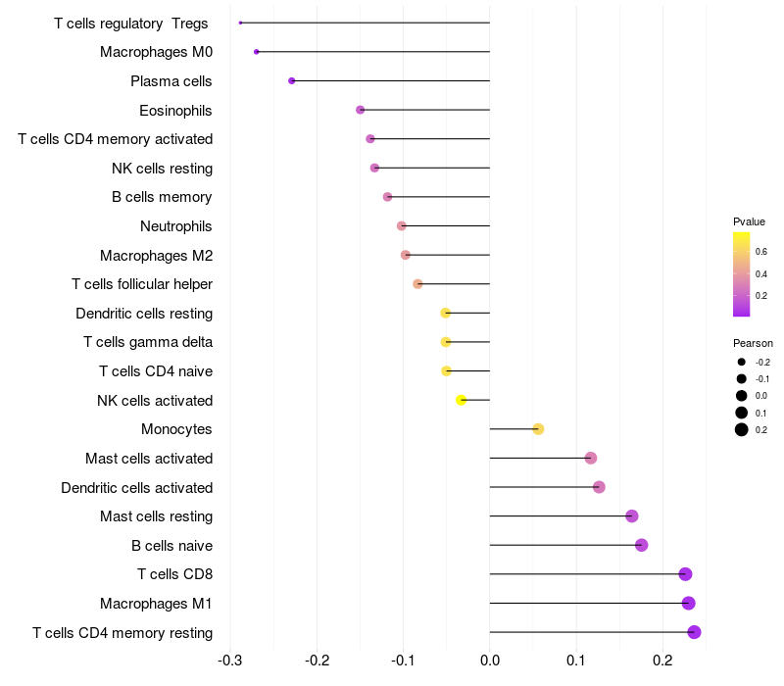This screenshot has height=686, width=784.
Task: Click the Neutrophils axis label
Action: point(176,226)
